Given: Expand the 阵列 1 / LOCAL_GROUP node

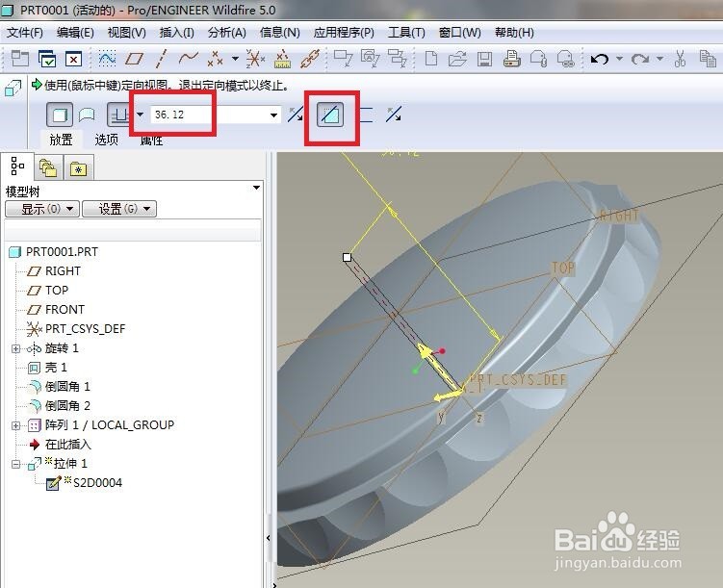Looking at the screenshot, I should [x=15, y=425].
